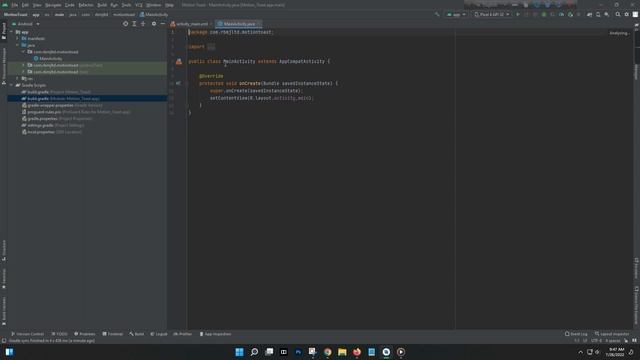Click the Sync Project with Gradle icon
The width and height of the screenshot is (640, 360).
[589, 14]
